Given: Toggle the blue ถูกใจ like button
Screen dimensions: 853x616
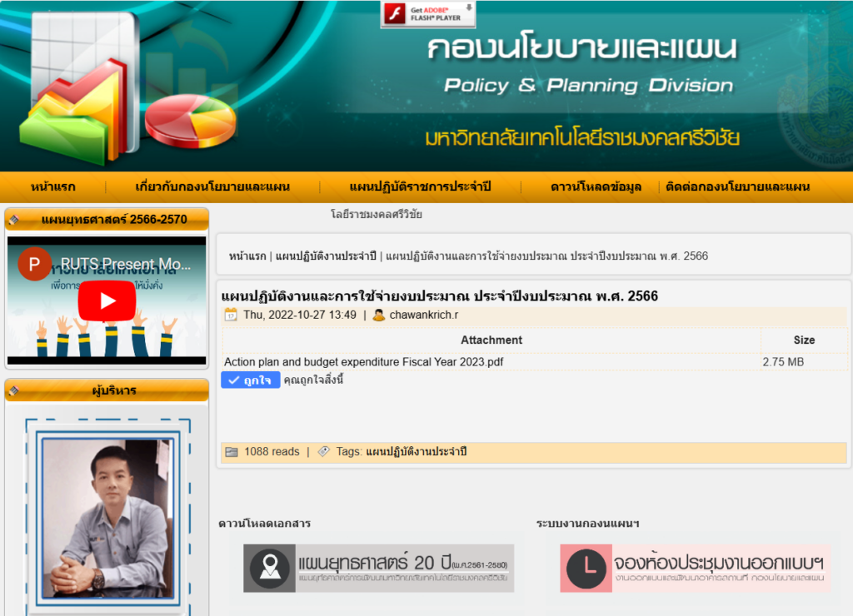Looking at the screenshot, I should 250,380.
